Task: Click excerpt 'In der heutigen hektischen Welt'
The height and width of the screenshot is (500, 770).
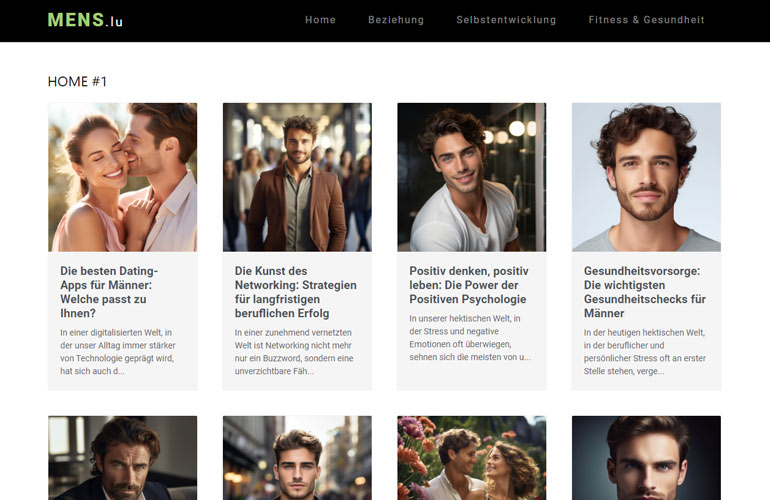Action: (x=645, y=352)
